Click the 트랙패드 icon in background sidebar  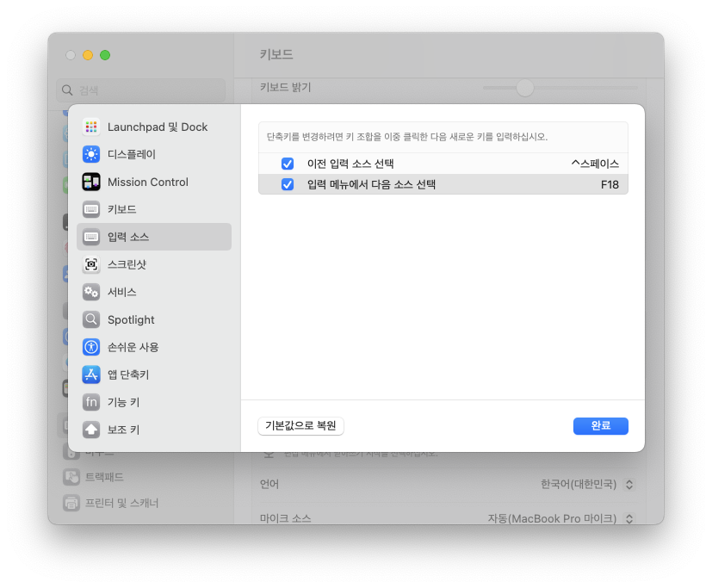(x=71, y=477)
